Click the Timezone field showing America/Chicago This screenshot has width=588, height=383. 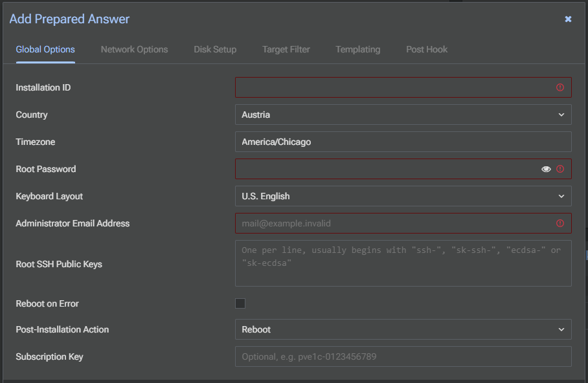tap(403, 142)
